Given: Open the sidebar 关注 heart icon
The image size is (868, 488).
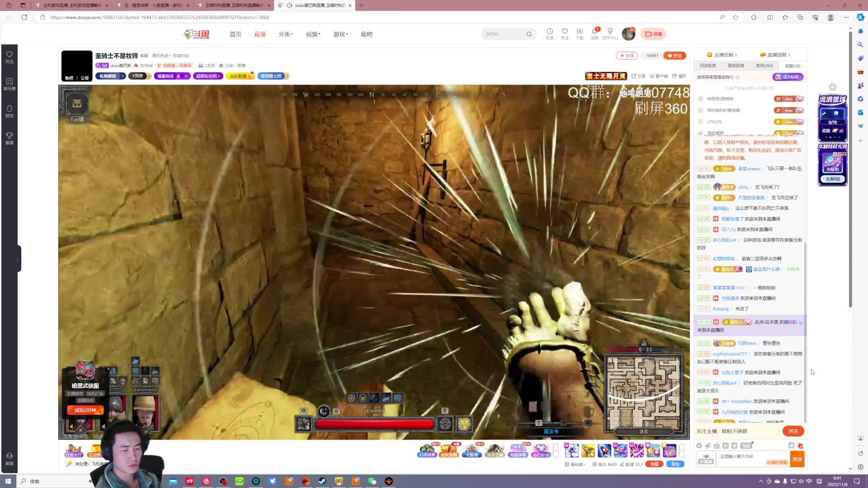Looking at the screenshot, I should coord(9,57).
